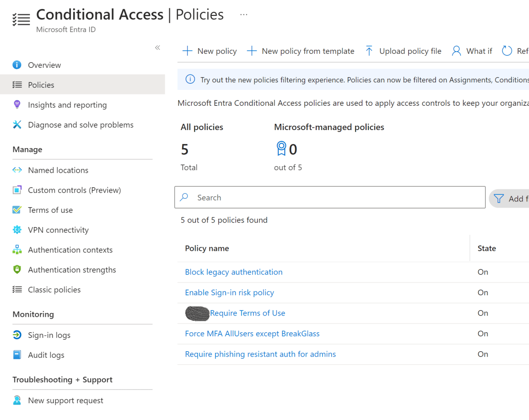
Task: Open Authentication contexts from the sidebar
Action: pyautogui.click(x=70, y=250)
